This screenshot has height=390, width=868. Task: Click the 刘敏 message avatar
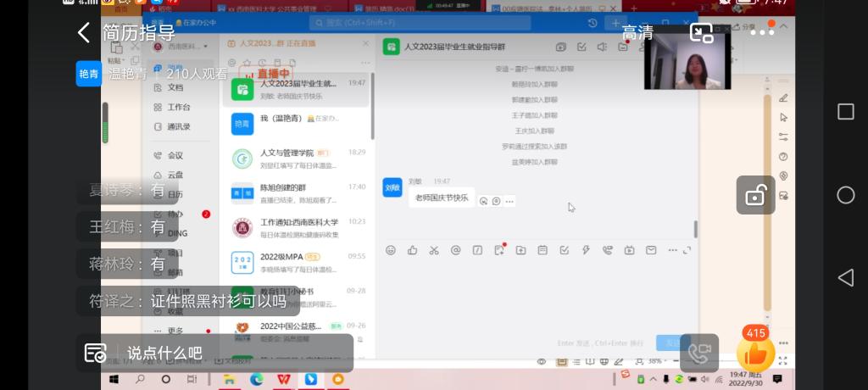392,187
